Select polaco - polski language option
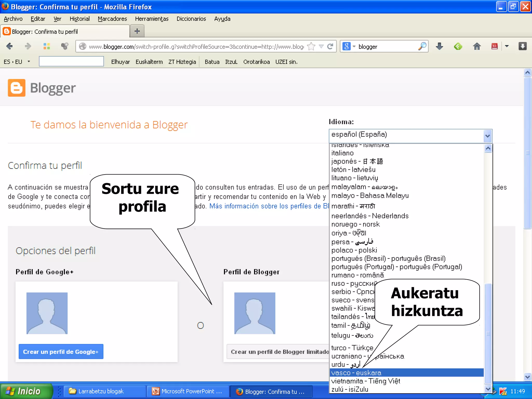Image resolution: width=532 pixels, height=399 pixels. [407, 250]
